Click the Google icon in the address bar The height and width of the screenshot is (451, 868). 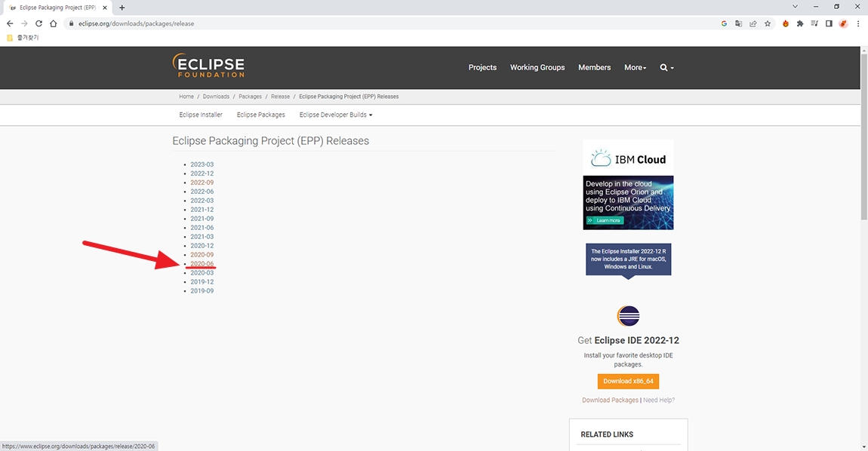[x=724, y=24]
